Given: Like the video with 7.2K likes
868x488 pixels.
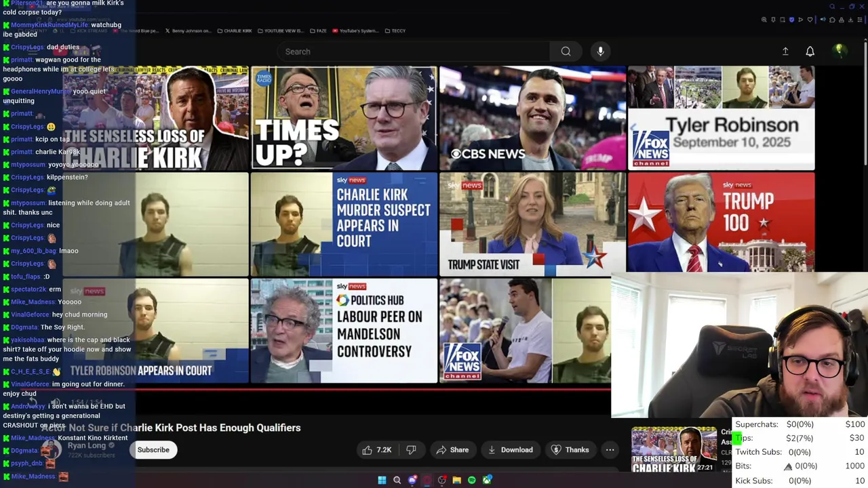Looking at the screenshot, I should tap(376, 450).
